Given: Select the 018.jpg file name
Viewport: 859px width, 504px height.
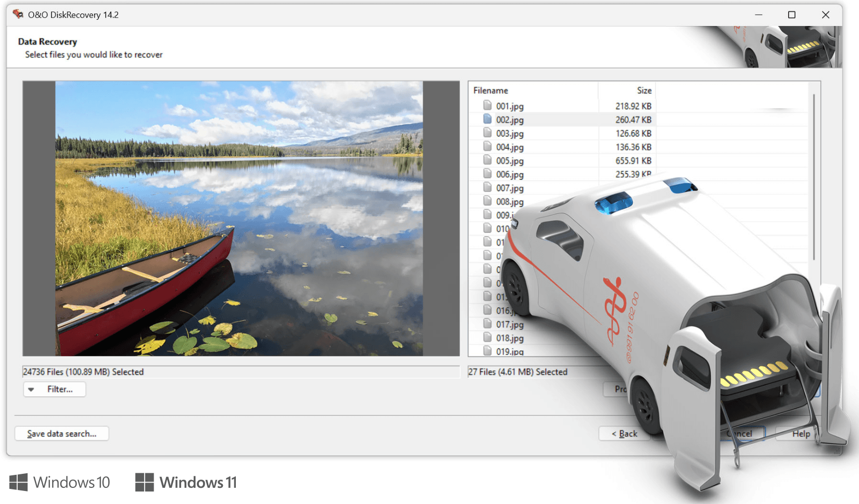Looking at the screenshot, I should 510,338.
